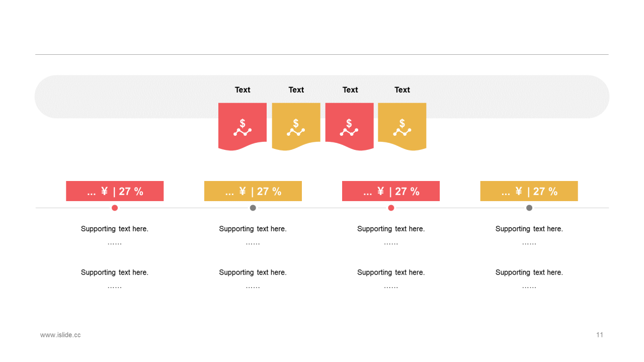This screenshot has width=644, height=362.
Task: Select the last 'Text' heading above yellow banner
Action: [402, 89]
